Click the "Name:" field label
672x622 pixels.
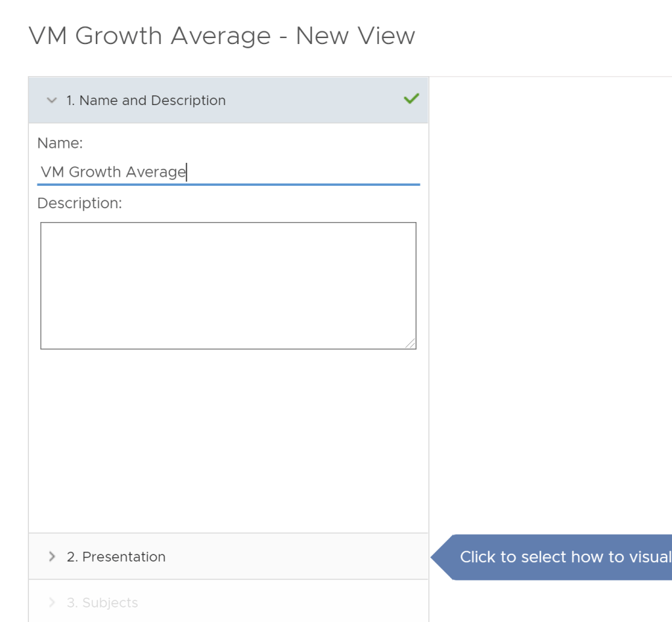click(x=60, y=143)
